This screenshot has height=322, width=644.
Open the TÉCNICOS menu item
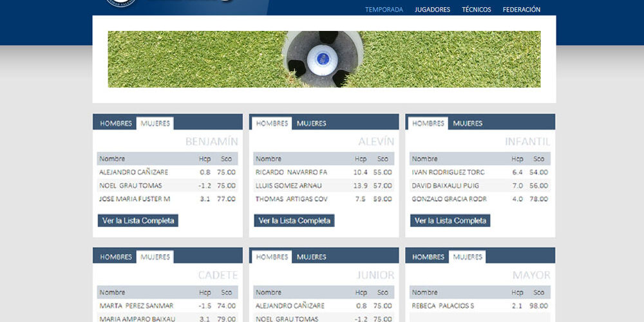click(476, 10)
